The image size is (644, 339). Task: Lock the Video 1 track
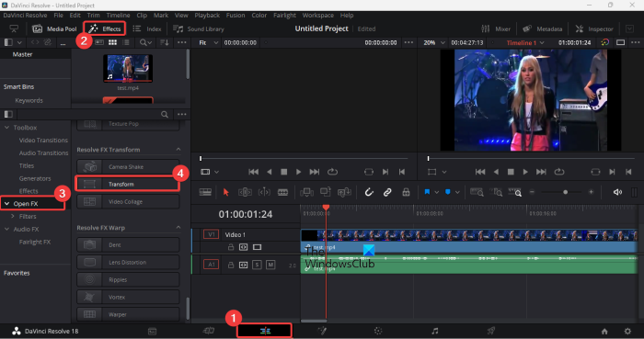pos(231,247)
